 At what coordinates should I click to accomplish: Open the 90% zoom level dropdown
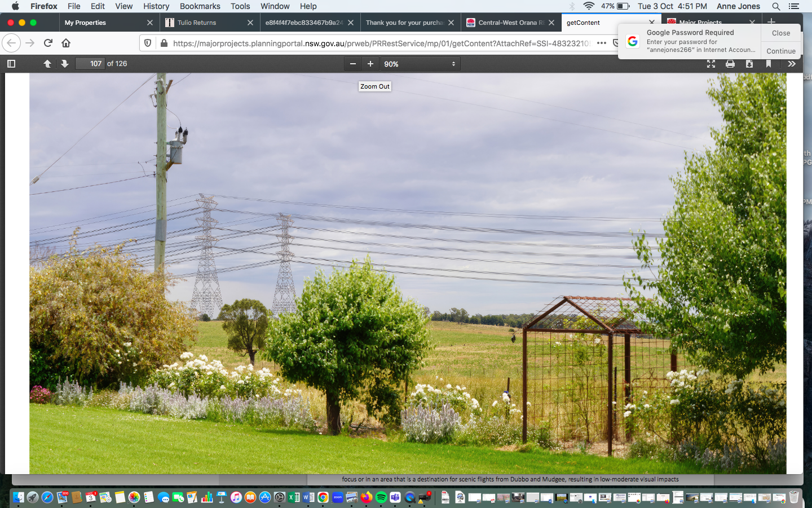420,64
